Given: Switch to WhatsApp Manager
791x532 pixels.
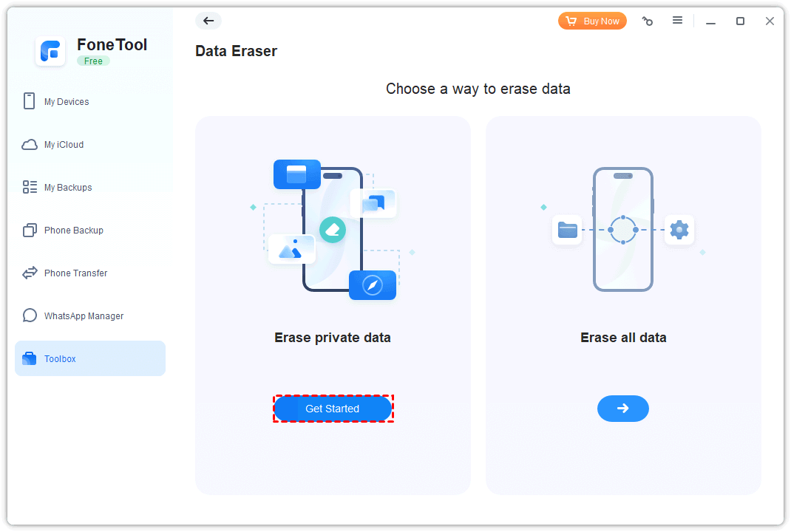Looking at the screenshot, I should coord(84,316).
